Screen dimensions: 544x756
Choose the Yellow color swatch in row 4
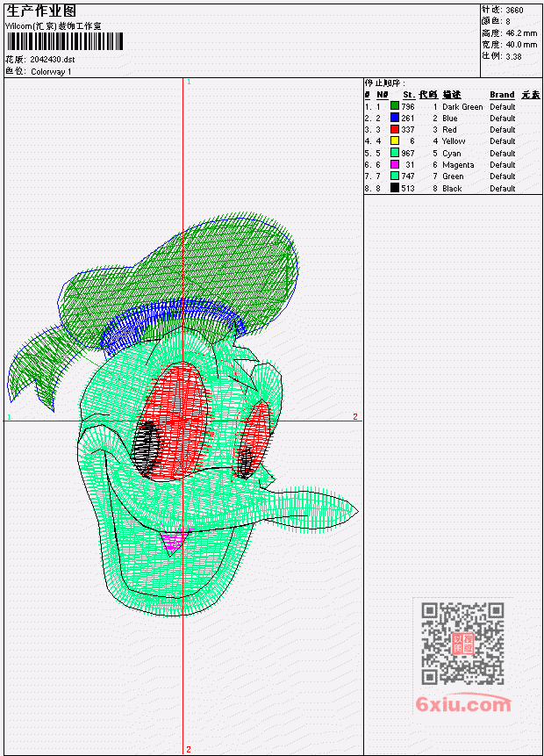(395, 141)
